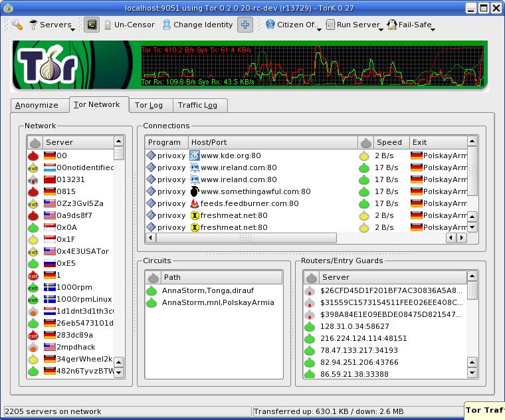Click the red onion icon beside 0815
Viewport: 505px width, 420px height.
(33, 191)
